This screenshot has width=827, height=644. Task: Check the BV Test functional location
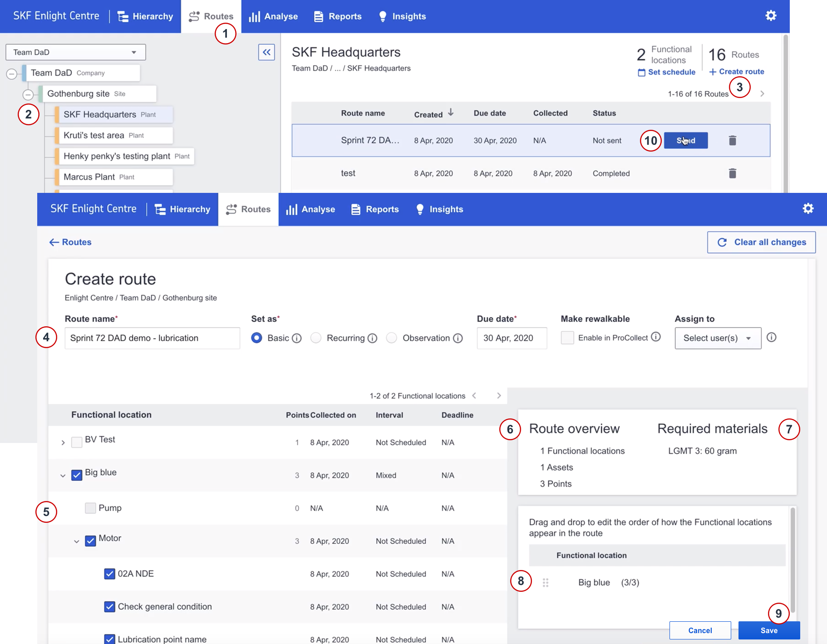tap(77, 442)
